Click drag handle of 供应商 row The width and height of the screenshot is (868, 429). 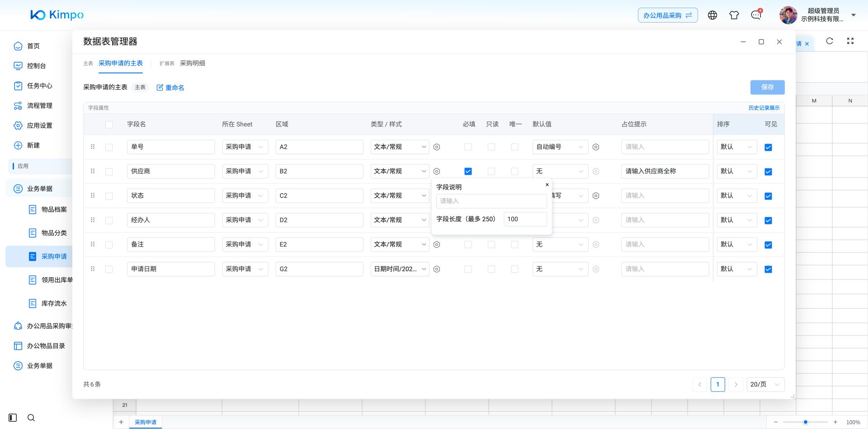[93, 171]
